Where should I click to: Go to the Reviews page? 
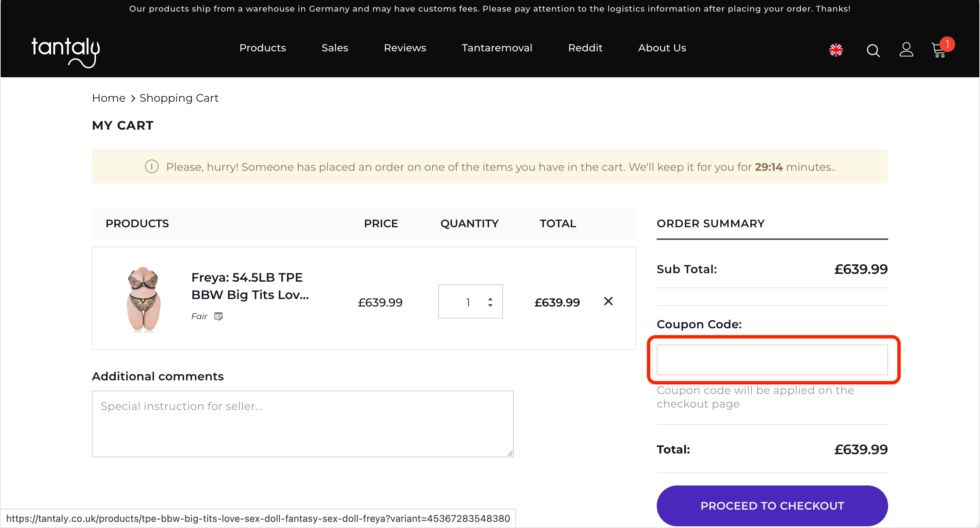(x=405, y=48)
